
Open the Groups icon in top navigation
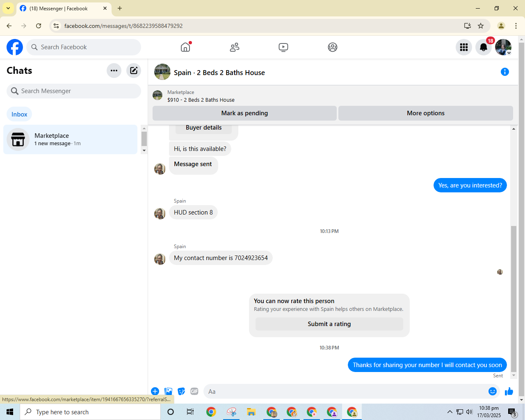333,47
